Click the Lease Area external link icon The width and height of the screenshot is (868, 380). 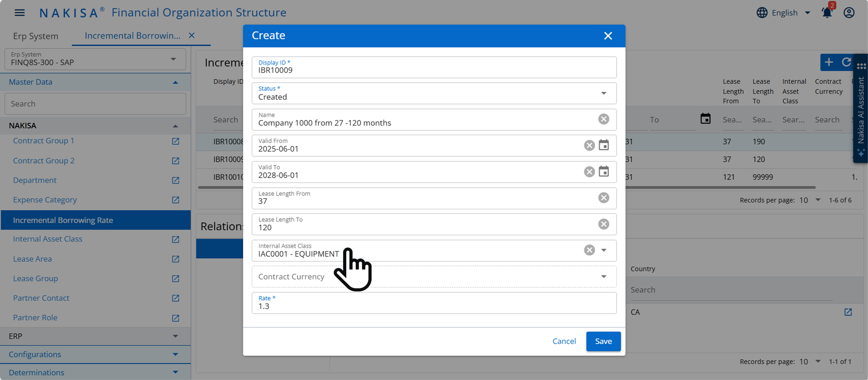175,259
